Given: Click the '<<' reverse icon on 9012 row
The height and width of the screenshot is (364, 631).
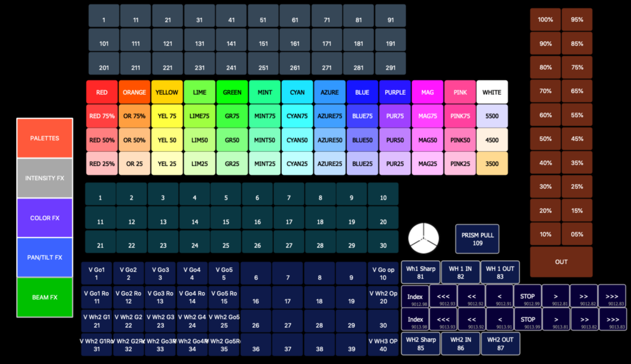Looking at the screenshot, I should pos(472,296).
